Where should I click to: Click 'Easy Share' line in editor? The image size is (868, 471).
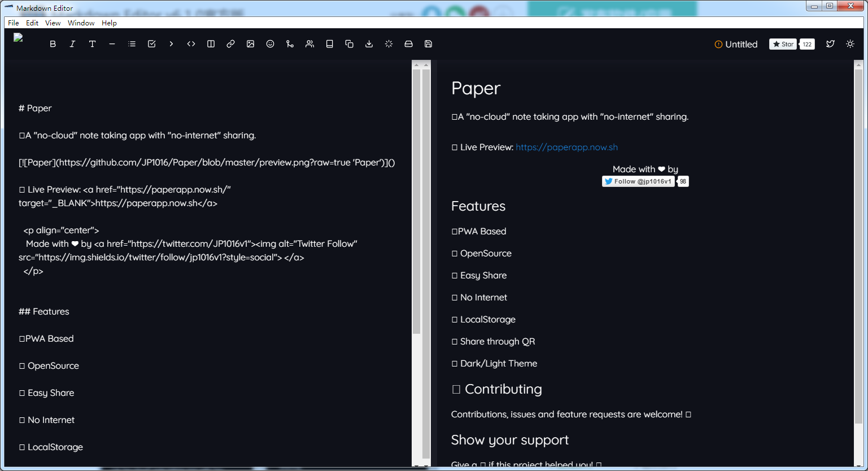pyautogui.click(x=46, y=393)
